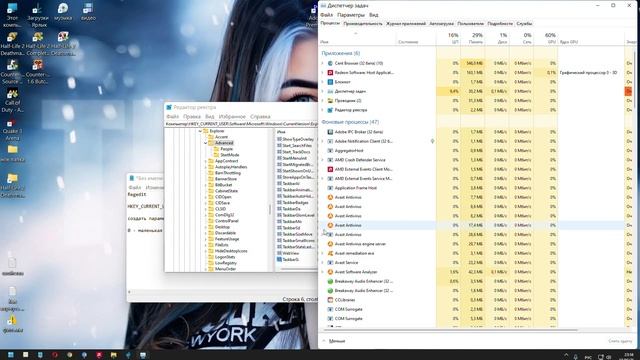Viewport: 640px width, 360px height.
Task: Click the Application Frame Host icon
Action: (330, 188)
